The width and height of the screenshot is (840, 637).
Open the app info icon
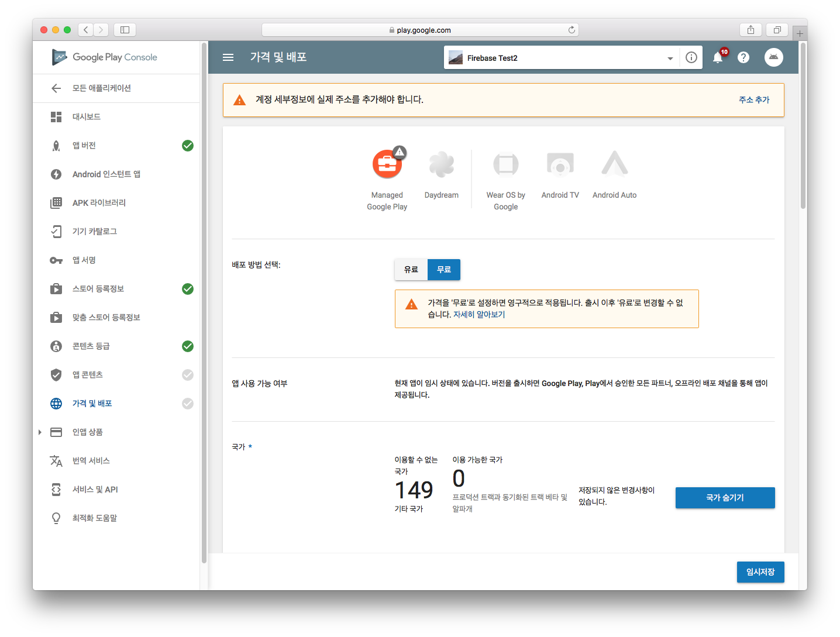click(x=691, y=57)
